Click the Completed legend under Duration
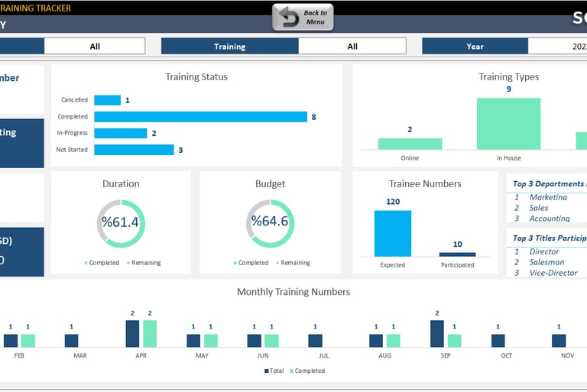 [x=102, y=263]
